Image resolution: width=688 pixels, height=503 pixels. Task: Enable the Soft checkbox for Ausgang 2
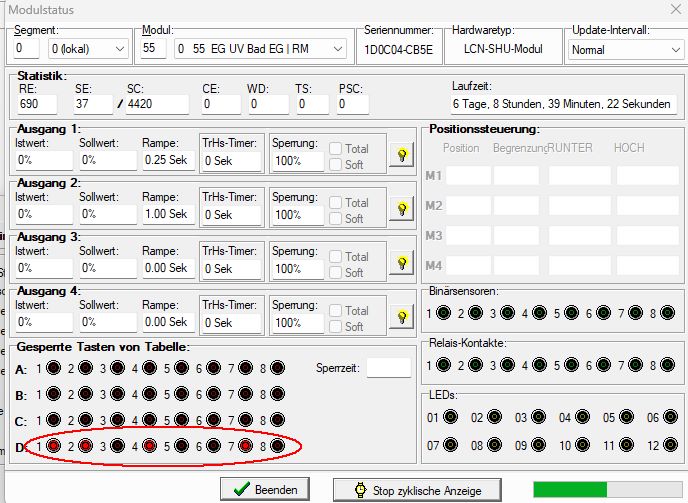(336, 219)
